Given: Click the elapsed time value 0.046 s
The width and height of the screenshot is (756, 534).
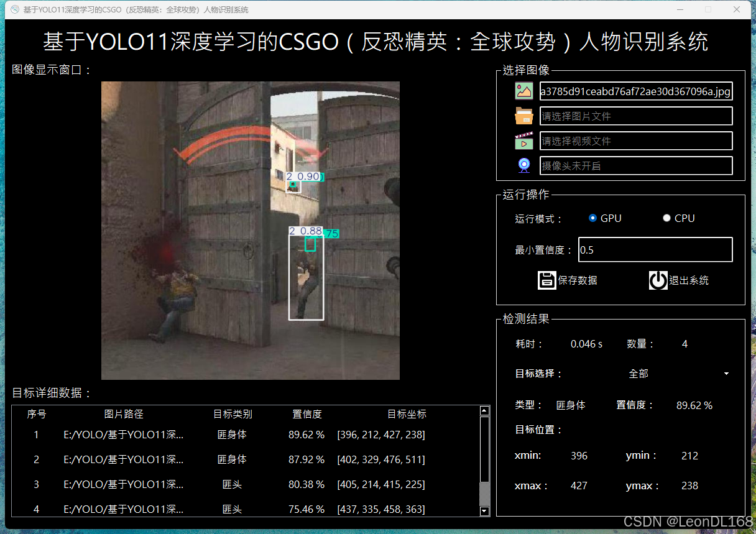Looking at the screenshot, I should coord(586,344).
